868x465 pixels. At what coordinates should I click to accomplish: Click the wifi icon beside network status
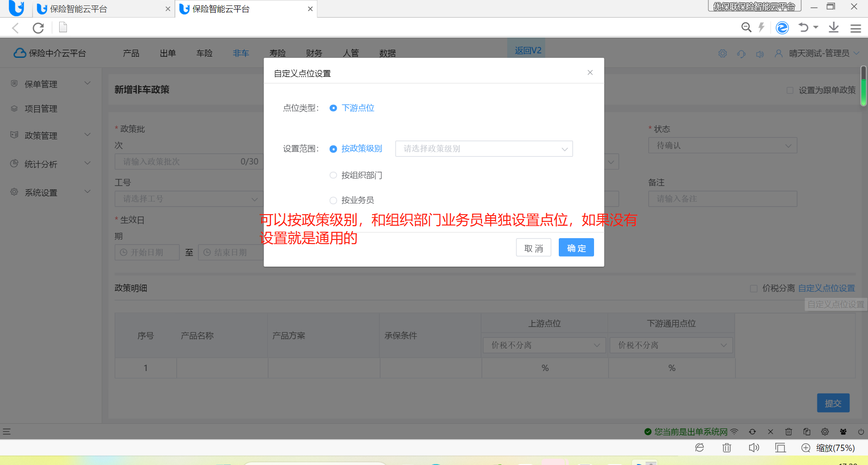734,432
